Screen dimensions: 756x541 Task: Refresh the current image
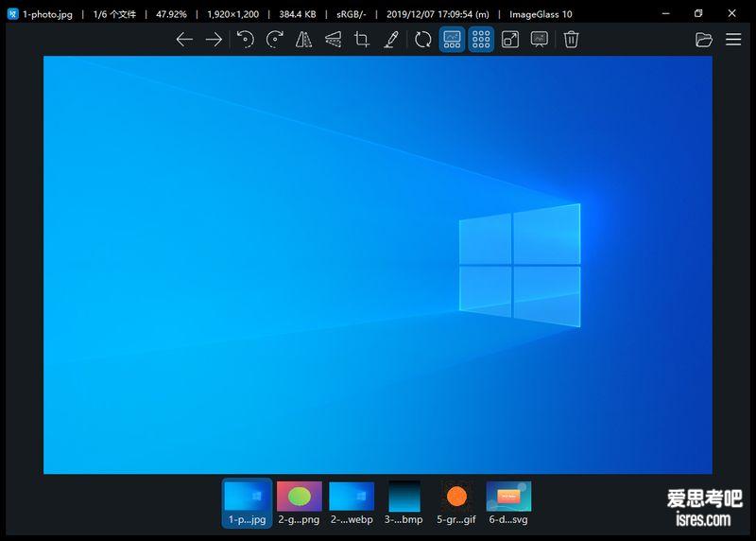(x=422, y=40)
